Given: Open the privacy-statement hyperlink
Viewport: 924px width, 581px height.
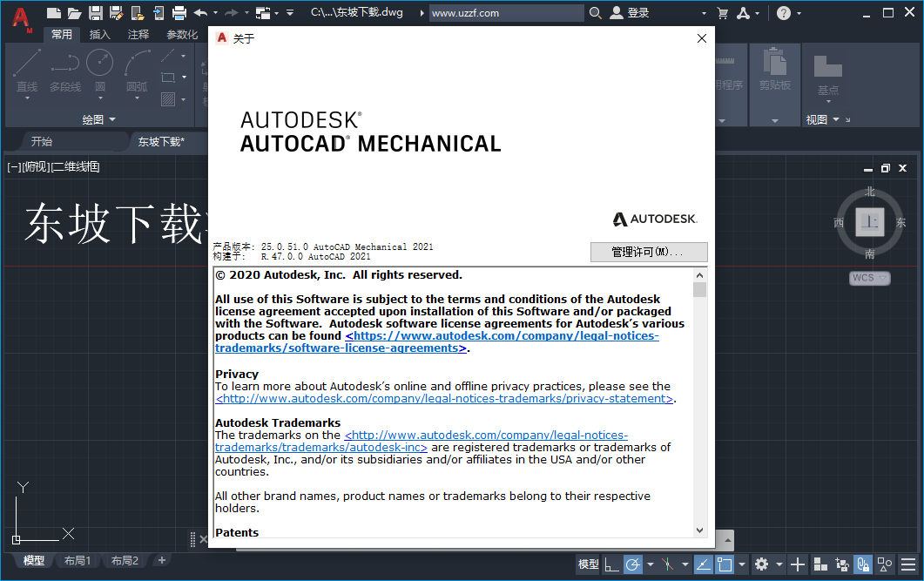Looking at the screenshot, I should [x=444, y=399].
